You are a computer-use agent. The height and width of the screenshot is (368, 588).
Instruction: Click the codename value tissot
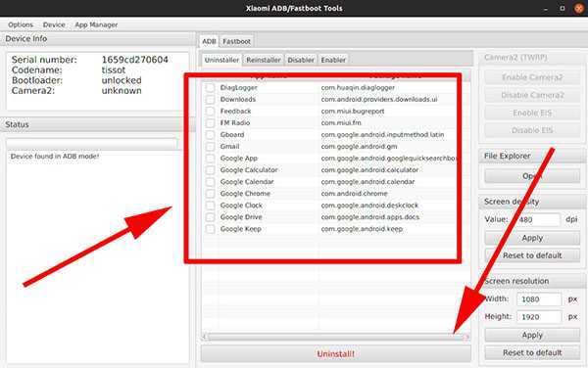(x=114, y=70)
